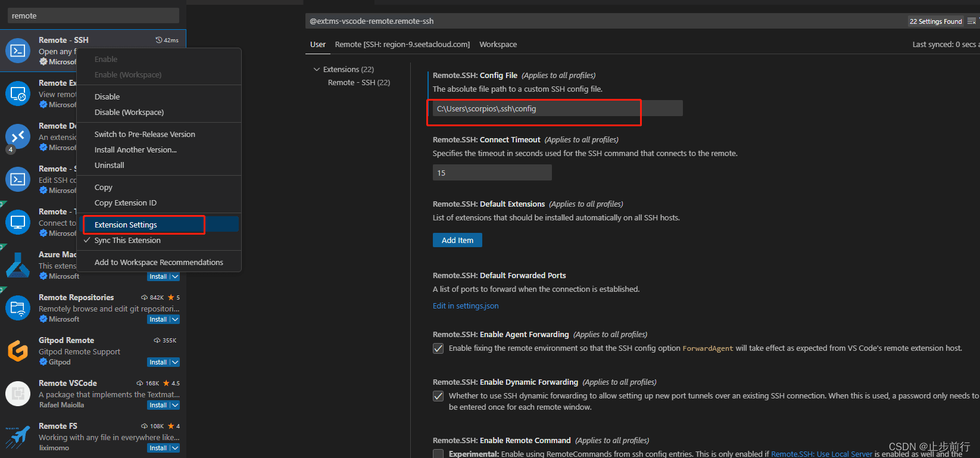Click the 108K download count icon
Screen dimensions: 980x458
point(144,426)
